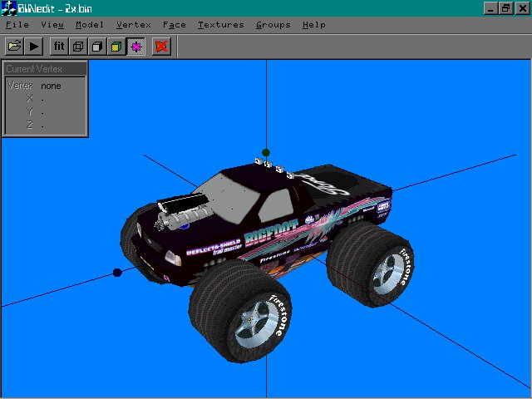532x399 pixels.
Task: Click the X coordinate row label
Action: (x=30, y=98)
